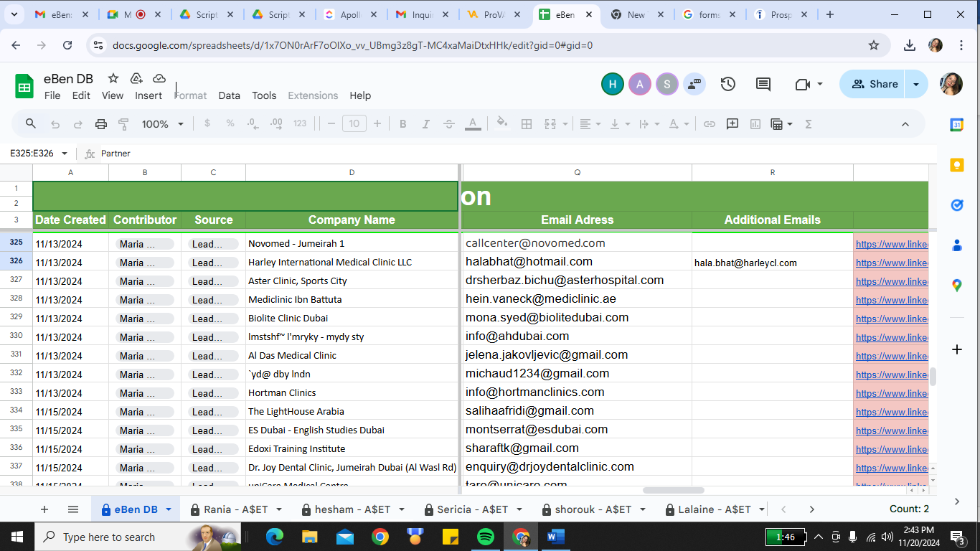Image resolution: width=980 pixels, height=551 pixels.
Task: Open the Contributor dropdown chip in row 327
Action: pyautogui.click(x=145, y=281)
